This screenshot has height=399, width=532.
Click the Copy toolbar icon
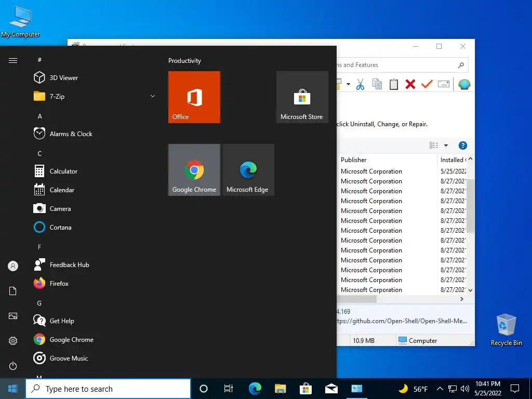pos(377,84)
